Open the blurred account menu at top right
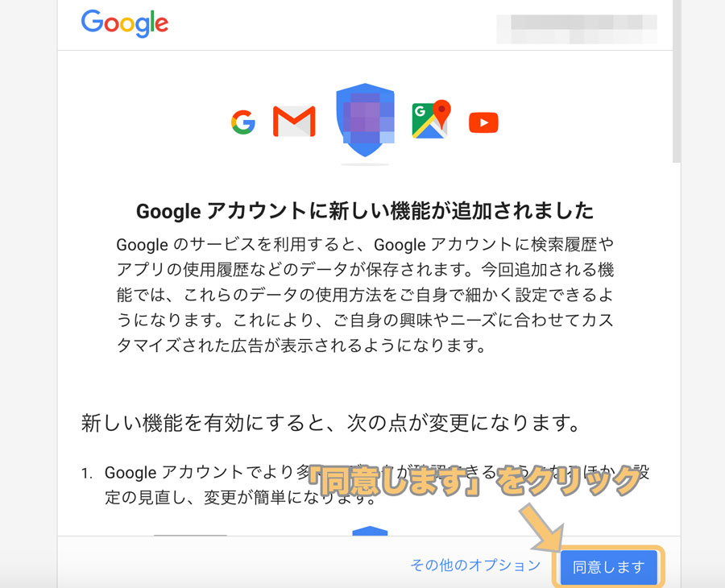 (577, 29)
